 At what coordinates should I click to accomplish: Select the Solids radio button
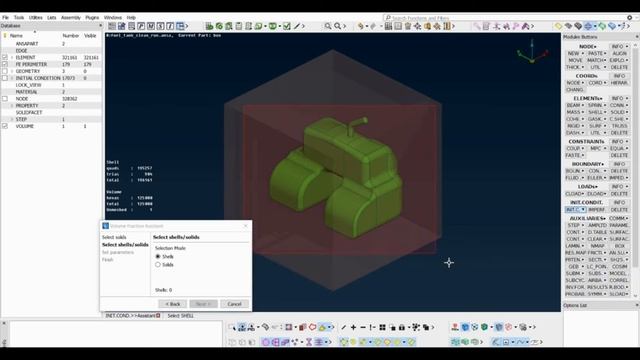point(158,265)
